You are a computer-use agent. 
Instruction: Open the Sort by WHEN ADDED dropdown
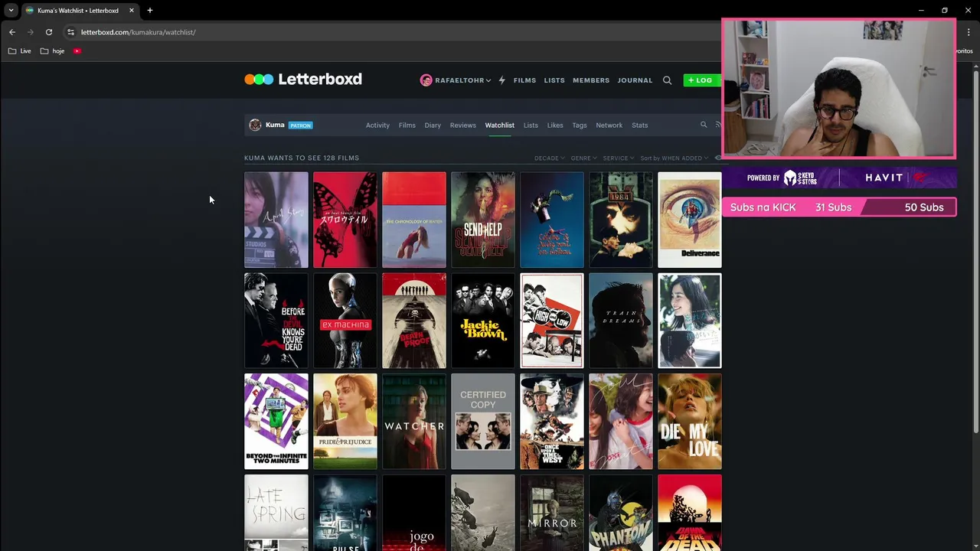pyautogui.click(x=674, y=158)
